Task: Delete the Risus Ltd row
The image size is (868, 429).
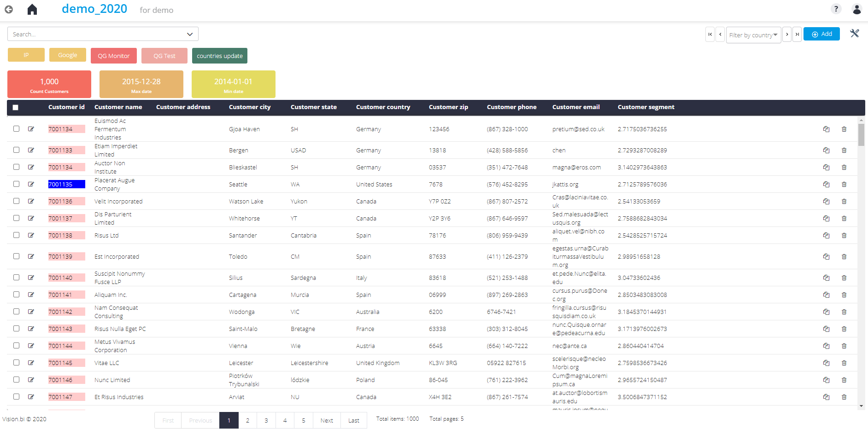Action: coord(844,235)
